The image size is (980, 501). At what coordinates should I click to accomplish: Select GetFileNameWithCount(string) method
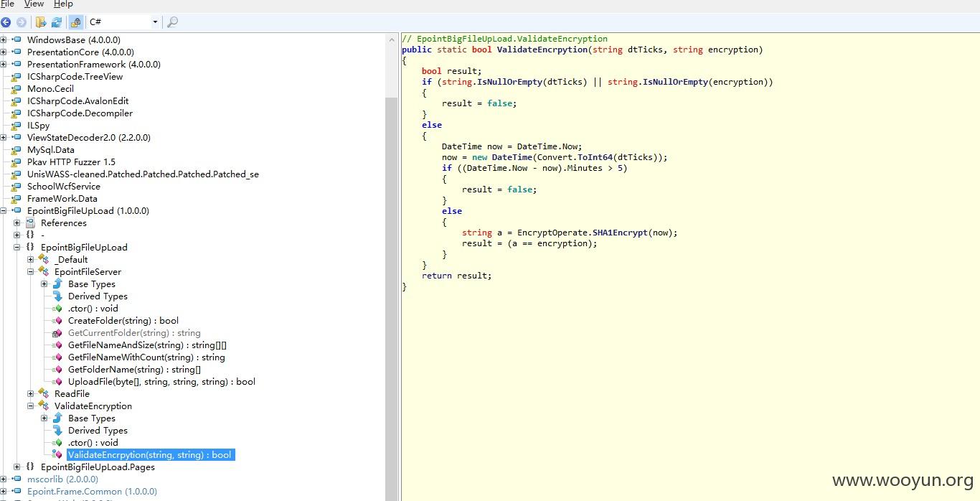pyautogui.click(x=146, y=357)
